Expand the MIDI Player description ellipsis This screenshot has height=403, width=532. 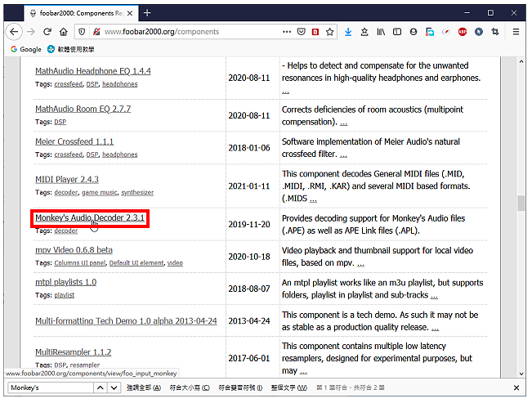click(x=313, y=199)
